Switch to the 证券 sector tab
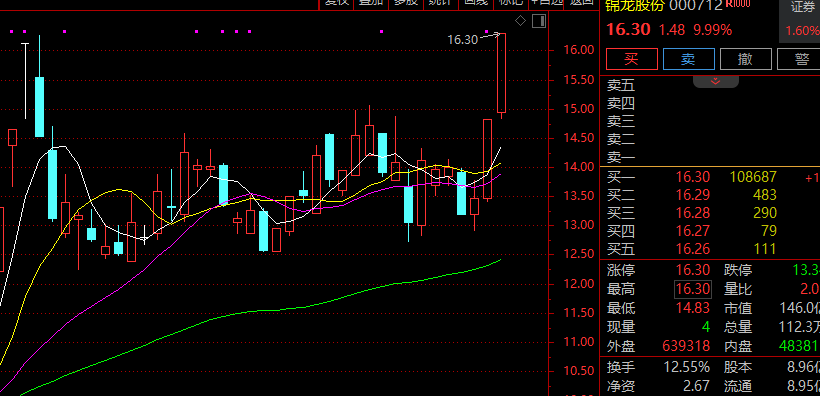 click(803, 8)
